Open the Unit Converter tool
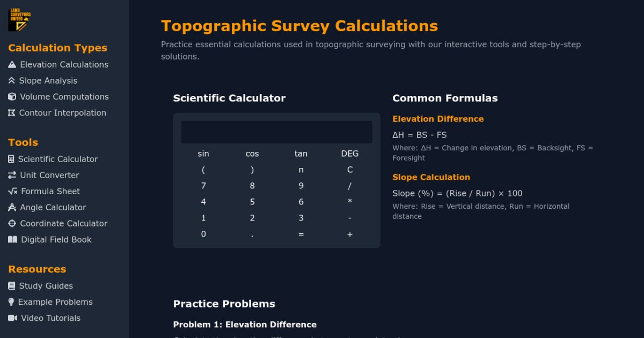Viewport: 644px width, 338px height. 49,175
